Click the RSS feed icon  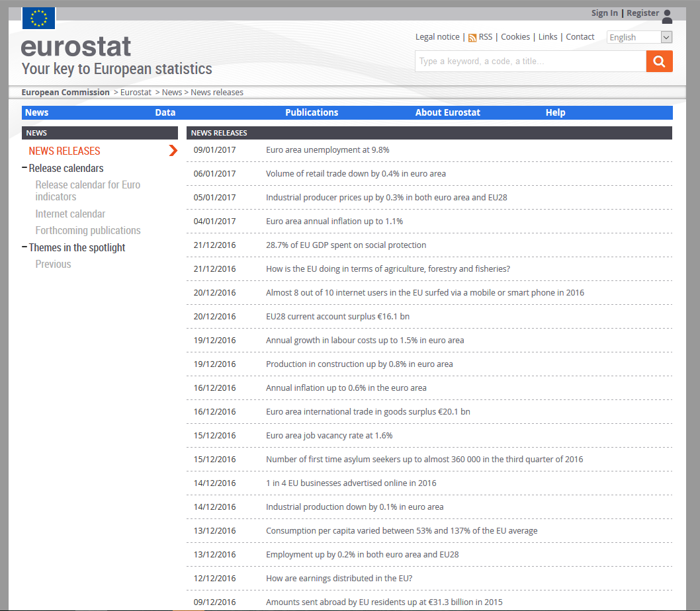[472, 38]
